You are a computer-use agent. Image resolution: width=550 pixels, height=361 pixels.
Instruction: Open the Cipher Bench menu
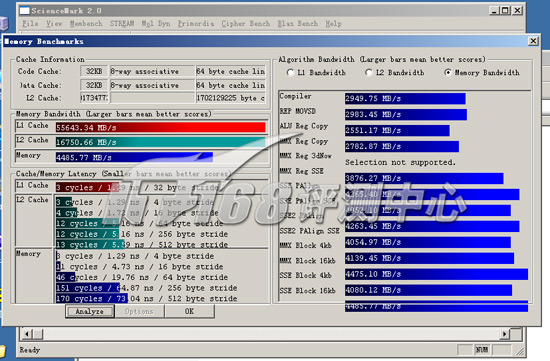coord(246,24)
